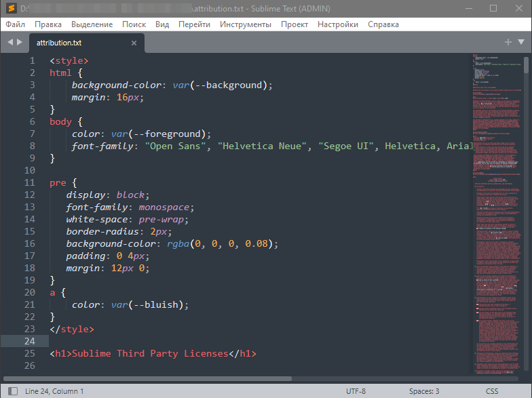
Task: Minimize the Sublime Text window
Action: 469,8
